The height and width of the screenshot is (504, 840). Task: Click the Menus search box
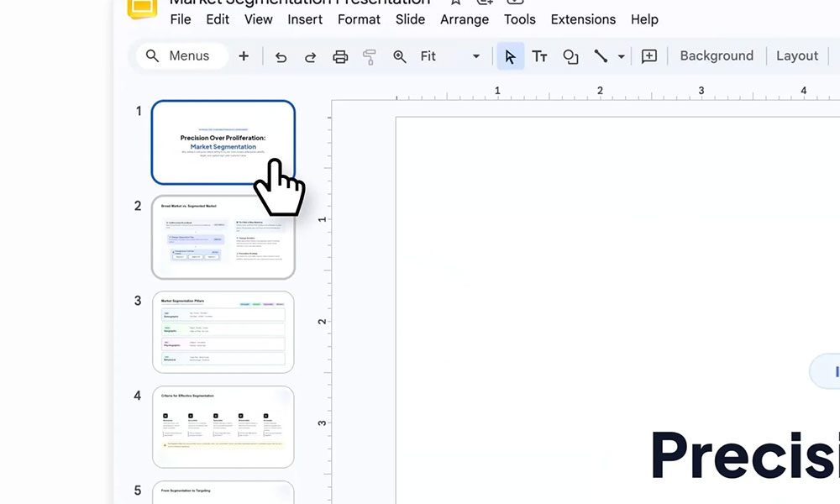[x=182, y=55]
